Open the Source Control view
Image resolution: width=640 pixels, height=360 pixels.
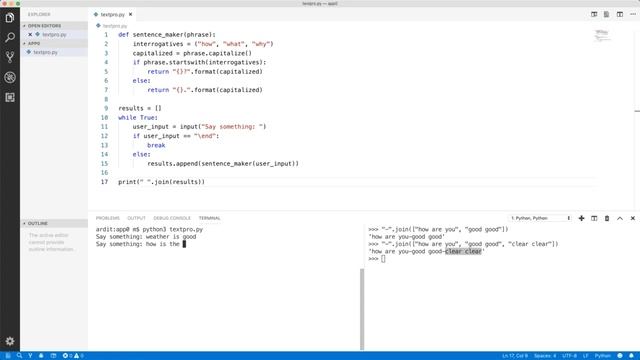[x=10, y=57]
